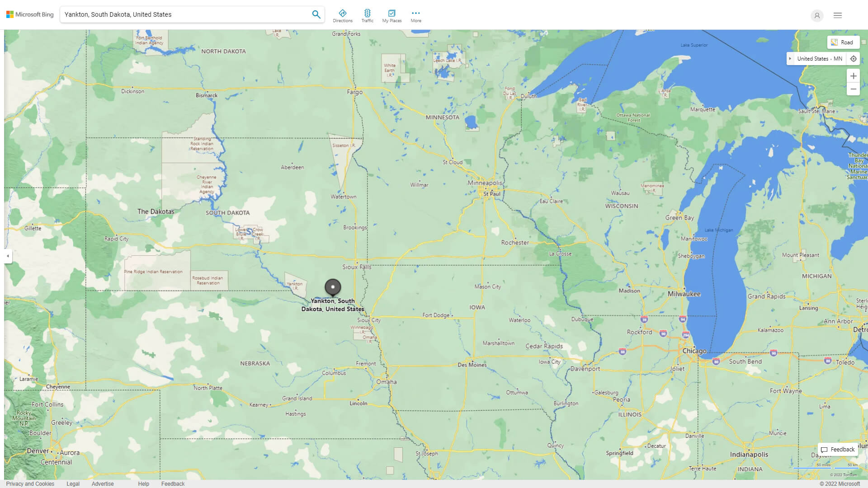Open the account sign-in icon
Viewport: 868px width, 488px height.
pyautogui.click(x=817, y=15)
